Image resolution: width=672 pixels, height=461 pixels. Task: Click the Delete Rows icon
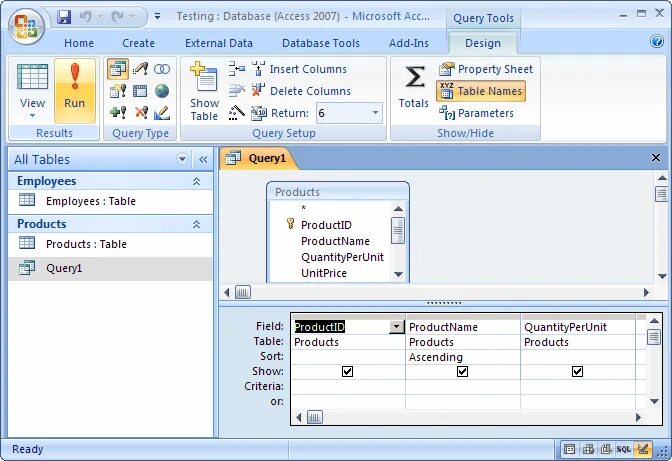point(237,90)
